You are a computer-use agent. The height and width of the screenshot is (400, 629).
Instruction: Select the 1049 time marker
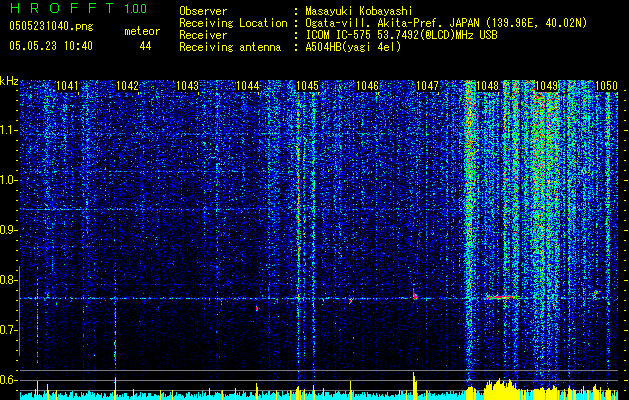[547, 86]
